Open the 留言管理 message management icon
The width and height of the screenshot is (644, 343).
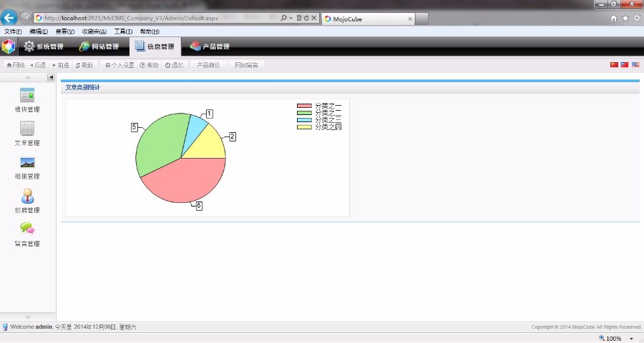click(27, 229)
